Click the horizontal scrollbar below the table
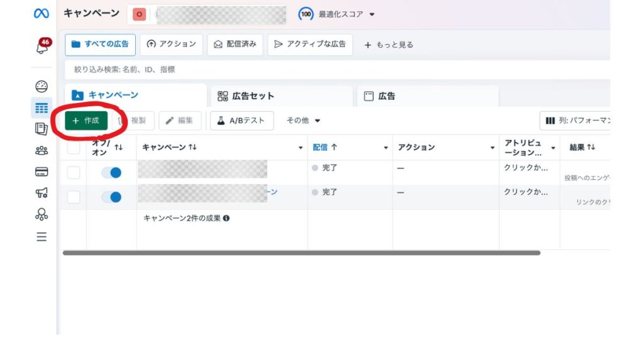Viewport: 644px width, 338px height. pos(301,253)
